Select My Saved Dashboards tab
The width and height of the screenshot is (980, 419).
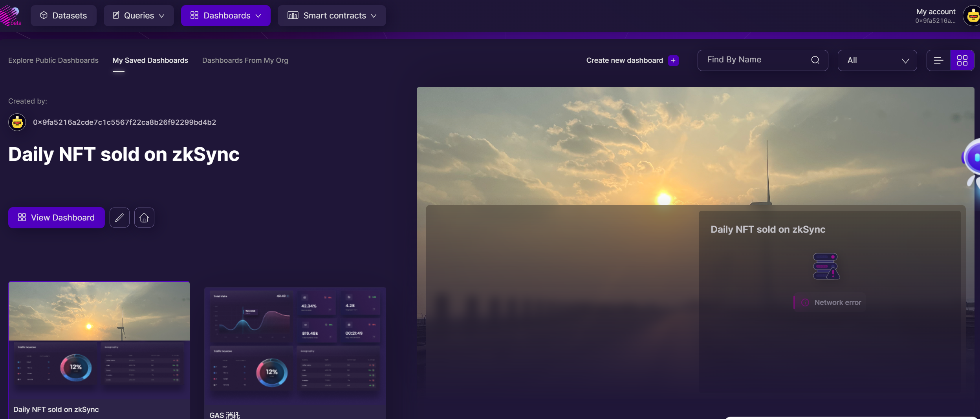pyautogui.click(x=150, y=60)
